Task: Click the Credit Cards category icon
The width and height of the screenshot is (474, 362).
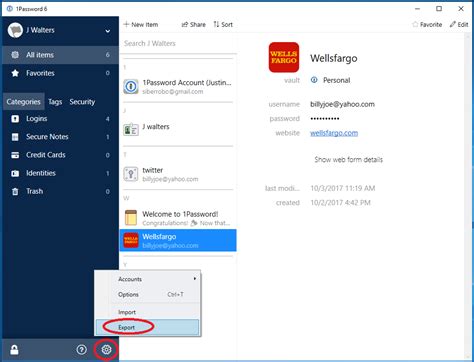Action: pyautogui.click(x=15, y=155)
